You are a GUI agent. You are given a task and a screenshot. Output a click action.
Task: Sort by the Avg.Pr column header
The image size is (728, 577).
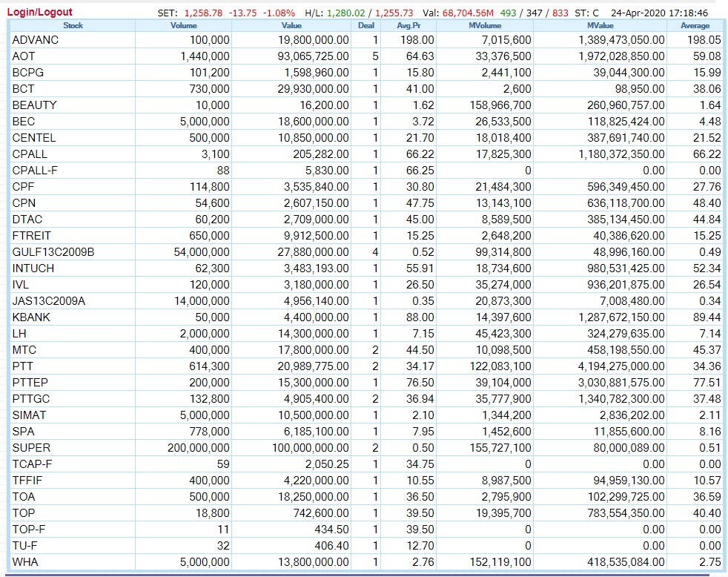(x=408, y=25)
